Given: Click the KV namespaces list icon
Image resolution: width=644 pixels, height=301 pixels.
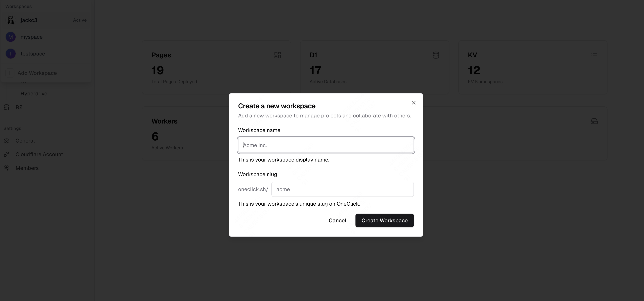Looking at the screenshot, I should (594, 55).
